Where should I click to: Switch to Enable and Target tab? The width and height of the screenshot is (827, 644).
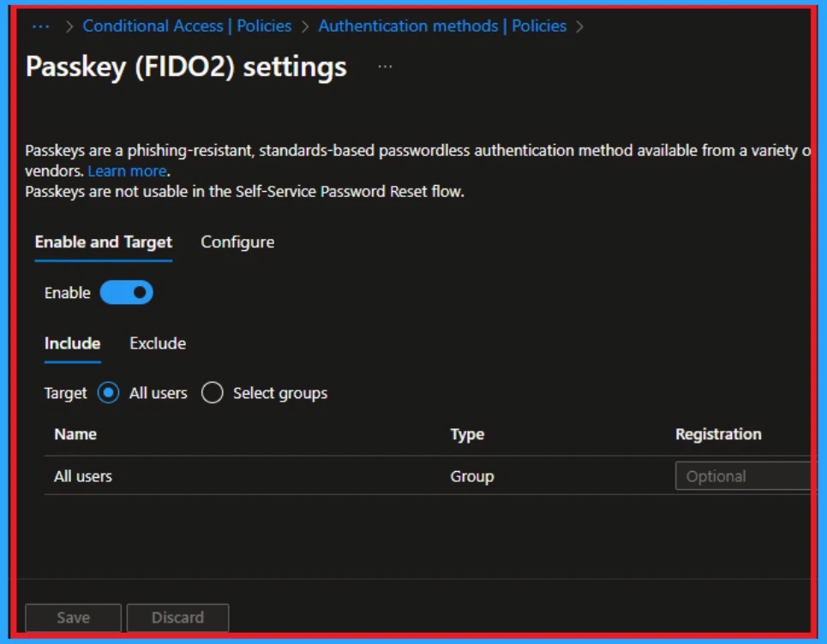(x=104, y=241)
